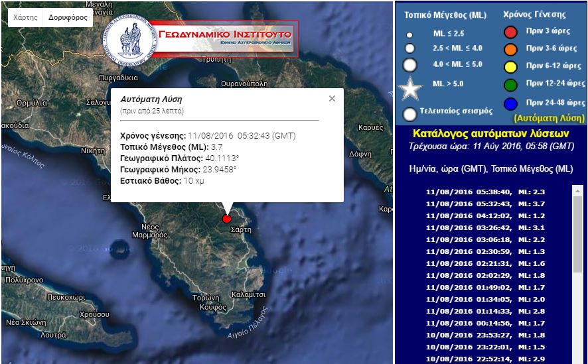Click the orange Πριν 3-6 ώρες color circle
Viewport: 588px width, 364px height.
click(x=510, y=48)
